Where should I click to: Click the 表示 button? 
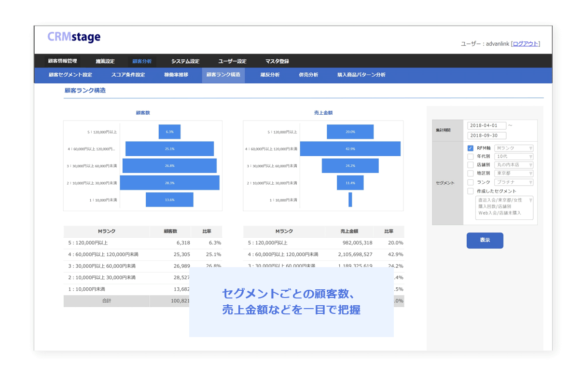(485, 241)
